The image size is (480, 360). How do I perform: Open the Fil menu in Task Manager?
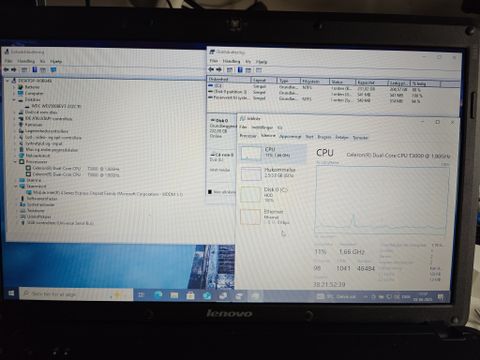tap(243, 127)
